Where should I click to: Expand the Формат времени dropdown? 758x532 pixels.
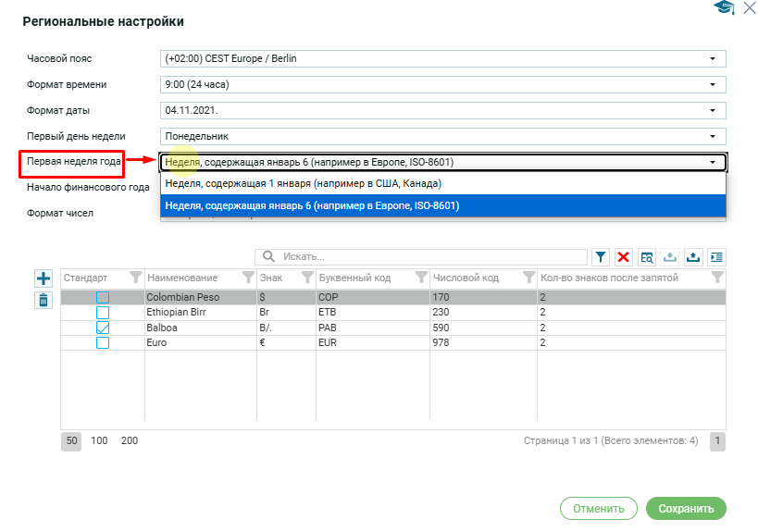coord(442,85)
